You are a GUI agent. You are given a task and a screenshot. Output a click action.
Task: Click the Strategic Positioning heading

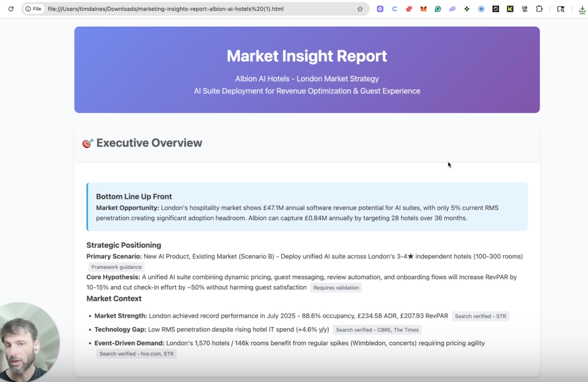point(124,245)
